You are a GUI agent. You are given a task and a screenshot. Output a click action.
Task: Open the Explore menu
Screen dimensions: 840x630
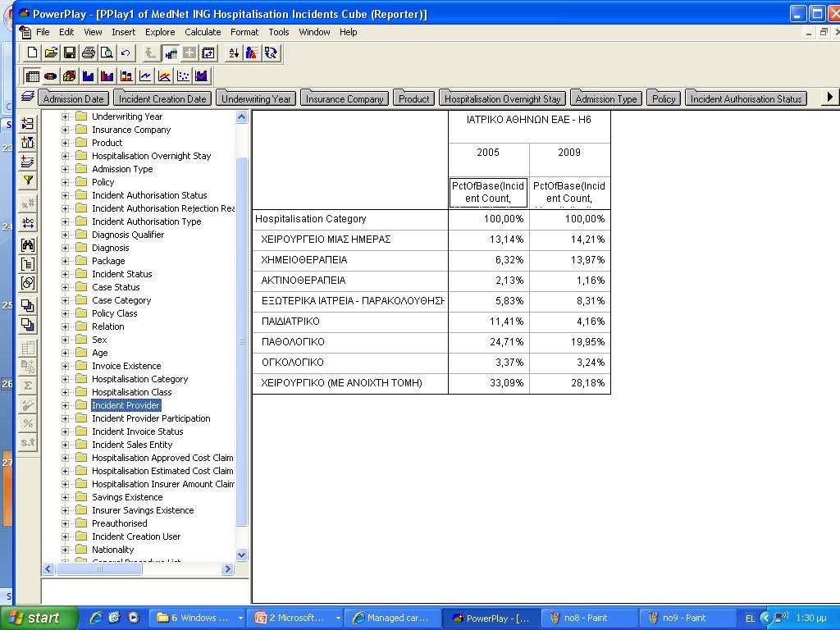coord(160,32)
